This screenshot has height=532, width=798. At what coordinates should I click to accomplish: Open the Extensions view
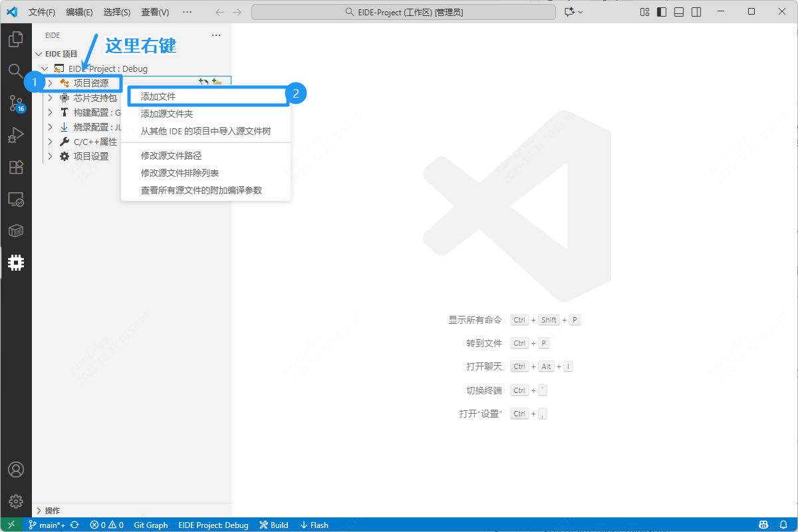[x=16, y=167]
